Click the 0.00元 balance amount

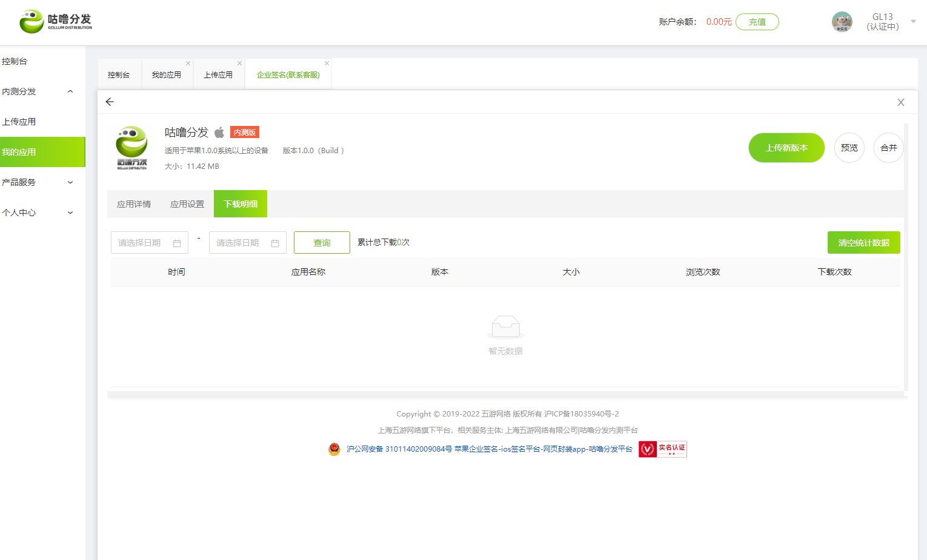(x=719, y=22)
